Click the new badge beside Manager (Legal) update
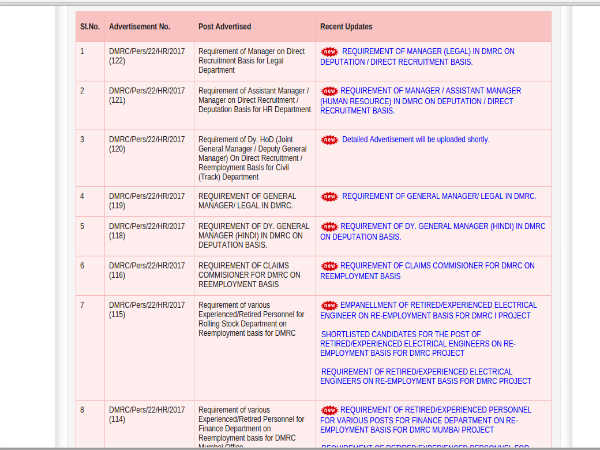This screenshot has width=600, height=450. click(329, 52)
